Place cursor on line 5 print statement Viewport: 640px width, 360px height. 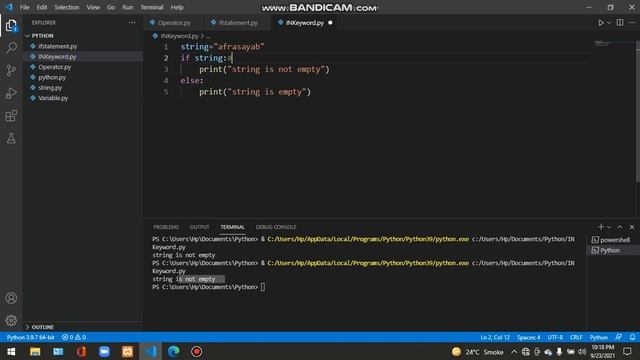(255, 92)
